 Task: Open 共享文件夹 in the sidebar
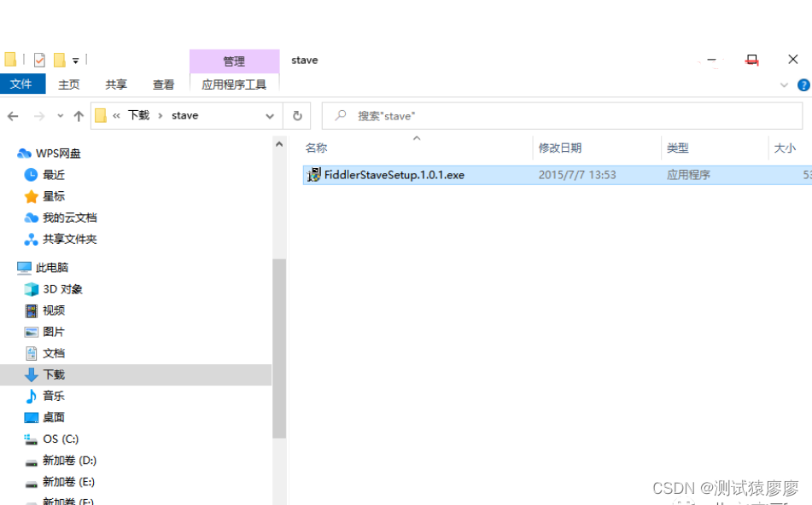(x=69, y=239)
